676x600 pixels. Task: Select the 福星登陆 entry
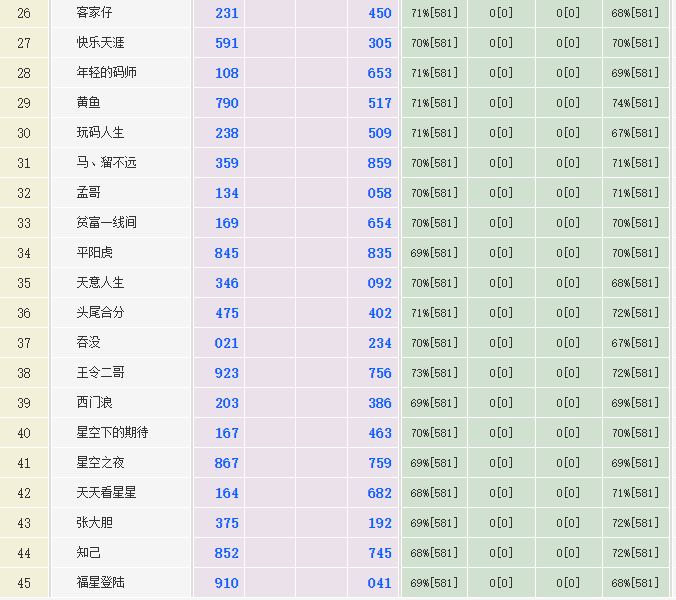click(x=101, y=583)
